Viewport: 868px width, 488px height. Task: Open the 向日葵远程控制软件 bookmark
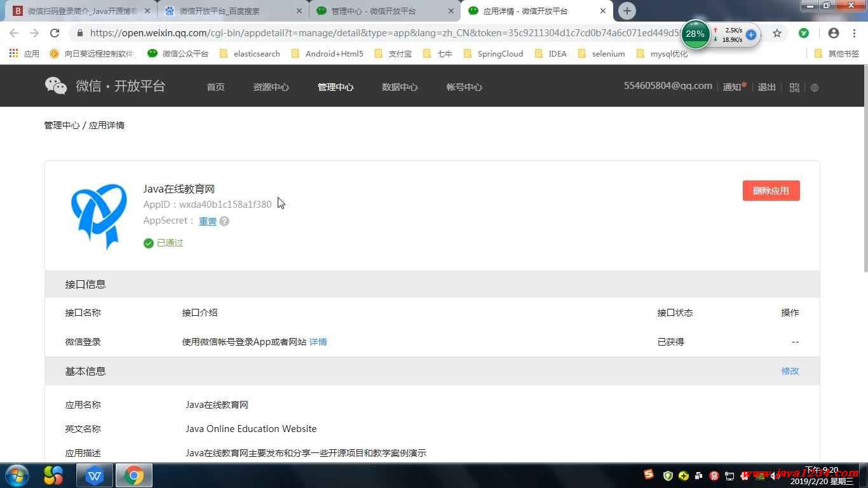point(93,54)
